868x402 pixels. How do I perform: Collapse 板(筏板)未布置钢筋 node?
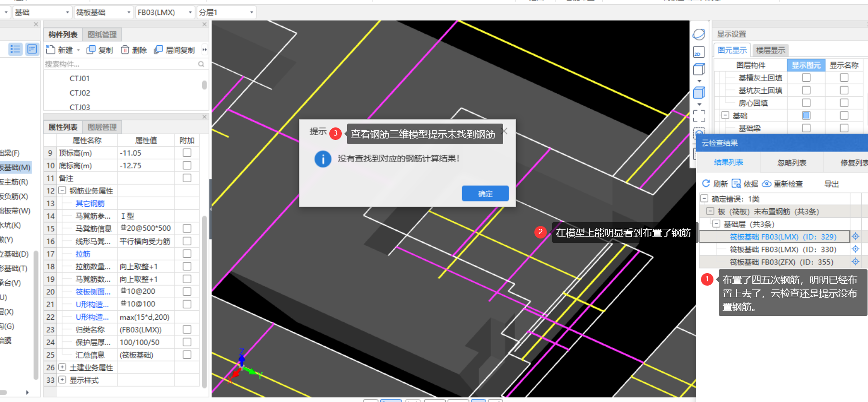click(710, 211)
